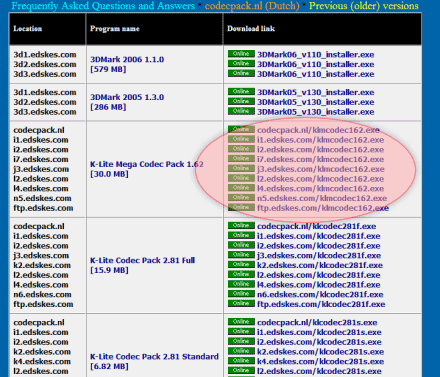Open the 3DMark 2006 1.1.0 program link
This screenshot has height=377, width=440.
[x=127, y=64]
